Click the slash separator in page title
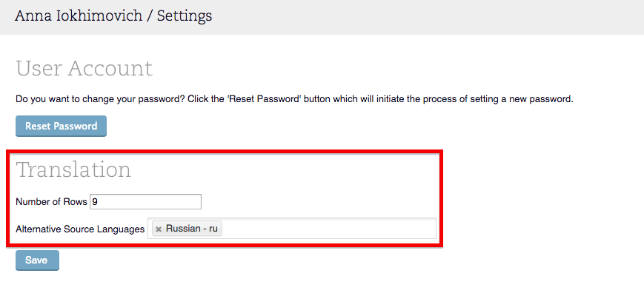Image resolution: width=644 pixels, height=296 pixels. (x=150, y=15)
